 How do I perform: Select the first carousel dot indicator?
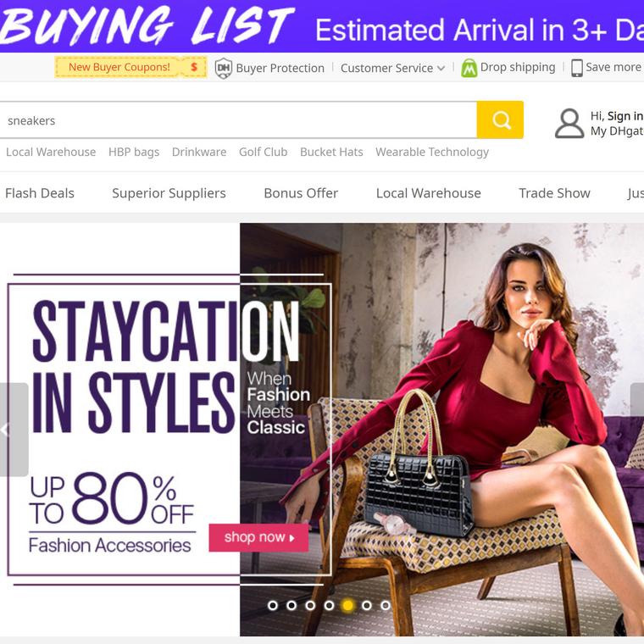[x=273, y=605]
